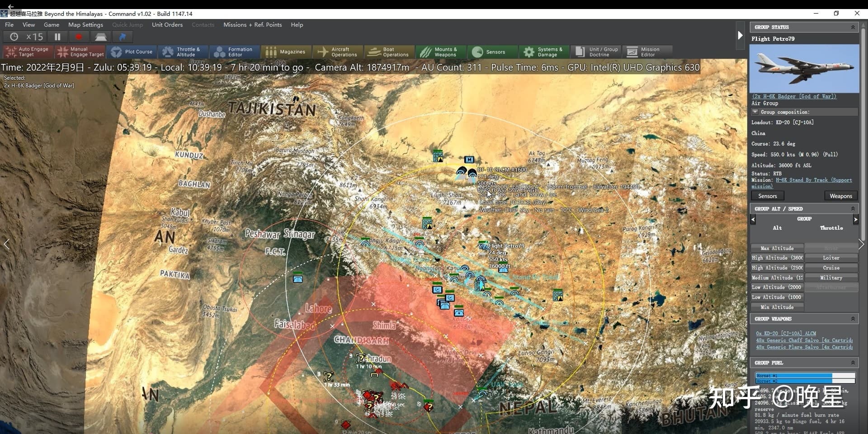The width and height of the screenshot is (868, 434).
Task: Open H-6K Stand By Track mission link
Action: 813,180
